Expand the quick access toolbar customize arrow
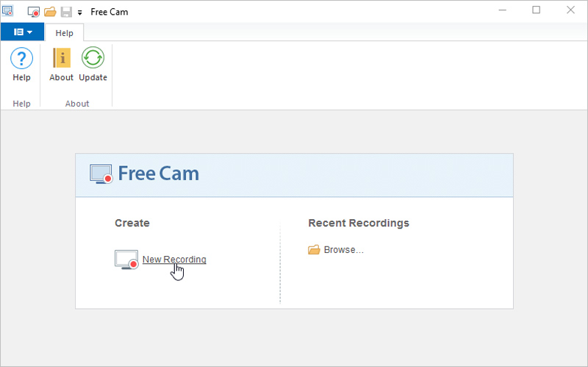This screenshot has width=588, height=367. tap(79, 13)
